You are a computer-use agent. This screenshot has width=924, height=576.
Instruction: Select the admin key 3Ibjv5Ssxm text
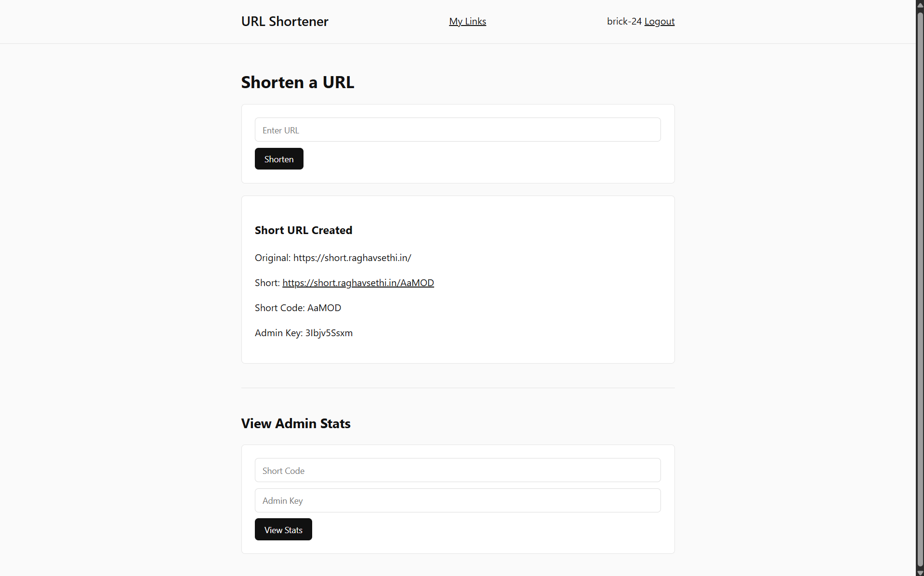pos(329,333)
